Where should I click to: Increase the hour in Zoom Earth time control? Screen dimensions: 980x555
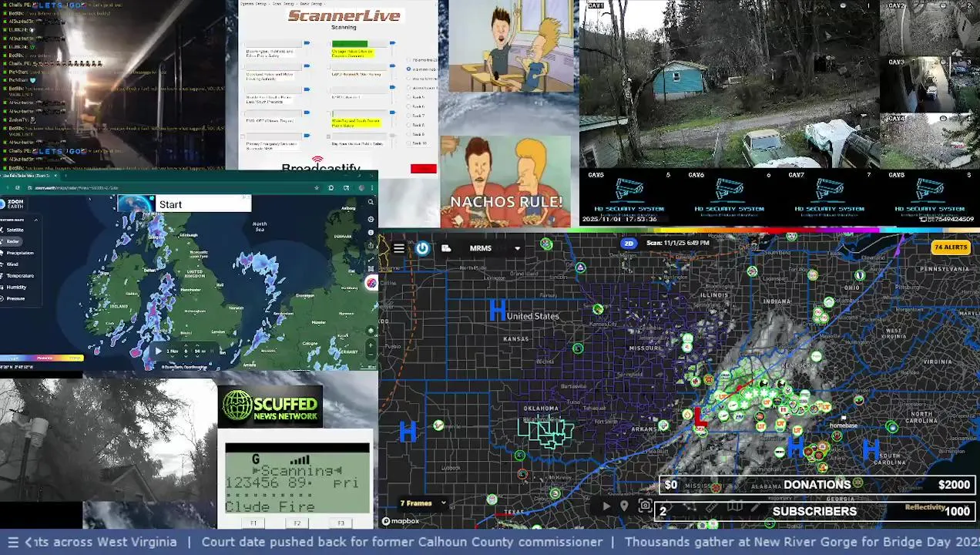[185, 345]
